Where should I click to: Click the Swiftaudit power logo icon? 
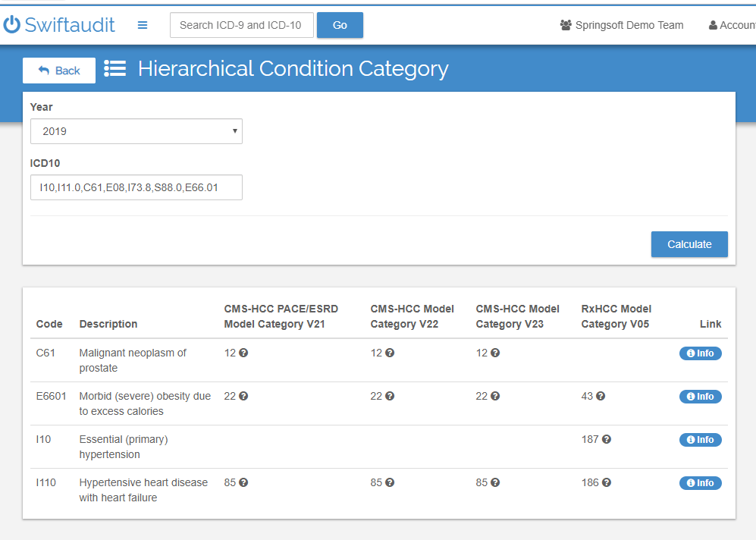(x=11, y=24)
